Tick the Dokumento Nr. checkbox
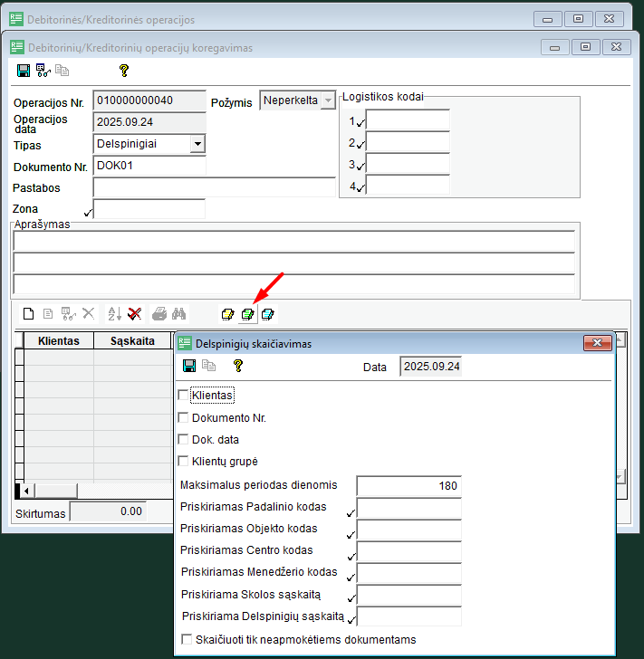The width and height of the screenshot is (644, 659). click(184, 417)
